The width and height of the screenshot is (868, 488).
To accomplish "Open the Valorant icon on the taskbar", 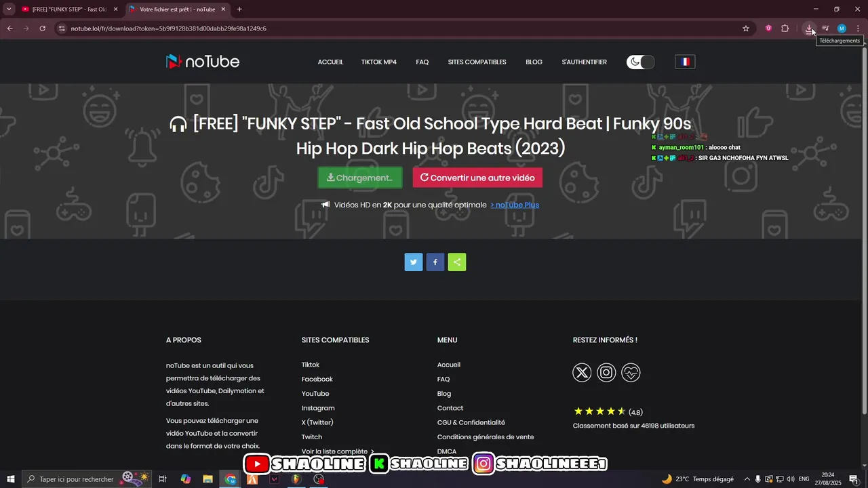I will coord(274,479).
